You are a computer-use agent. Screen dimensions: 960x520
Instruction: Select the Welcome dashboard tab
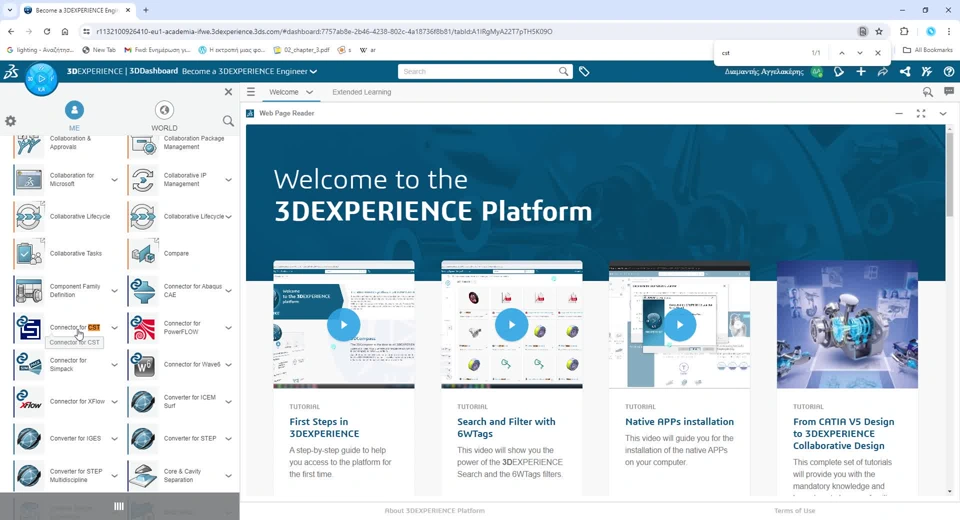click(x=283, y=92)
